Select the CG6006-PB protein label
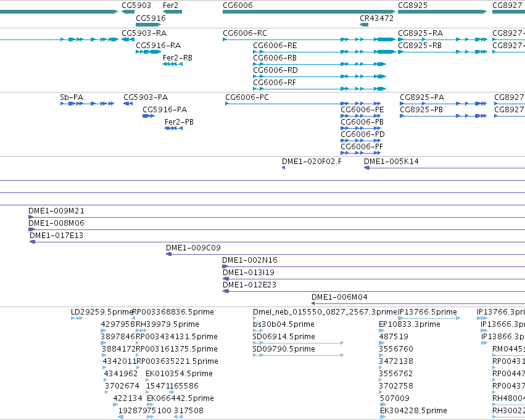Screen dimensions: 525x420 [x=362, y=122]
